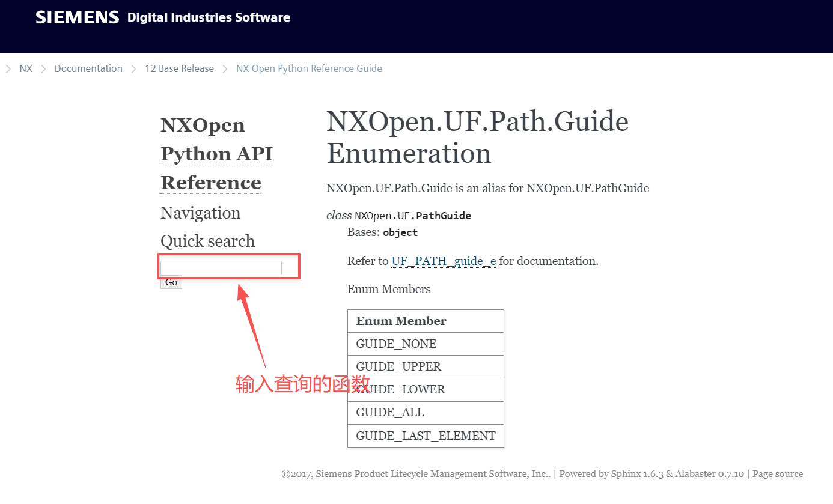Click inside the Quick search input box
Image resolution: width=833 pixels, height=504 pixels.
coord(221,267)
